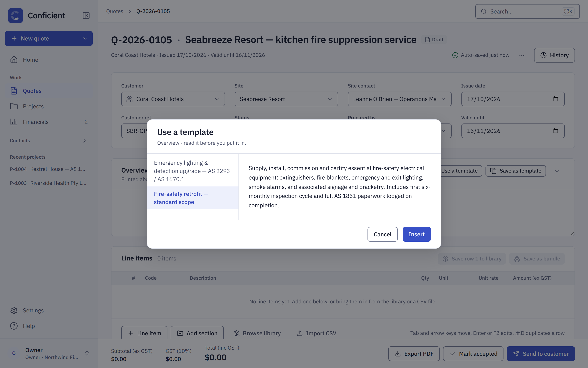This screenshot has width=588, height=368.
Task: Focus the Search field
Action: point(527,11)
